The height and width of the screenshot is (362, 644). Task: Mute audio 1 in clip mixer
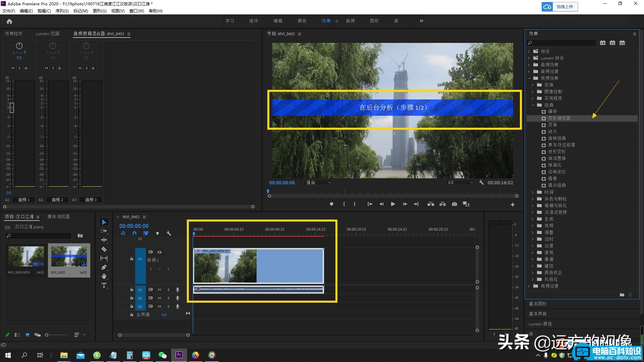(13, 68)
